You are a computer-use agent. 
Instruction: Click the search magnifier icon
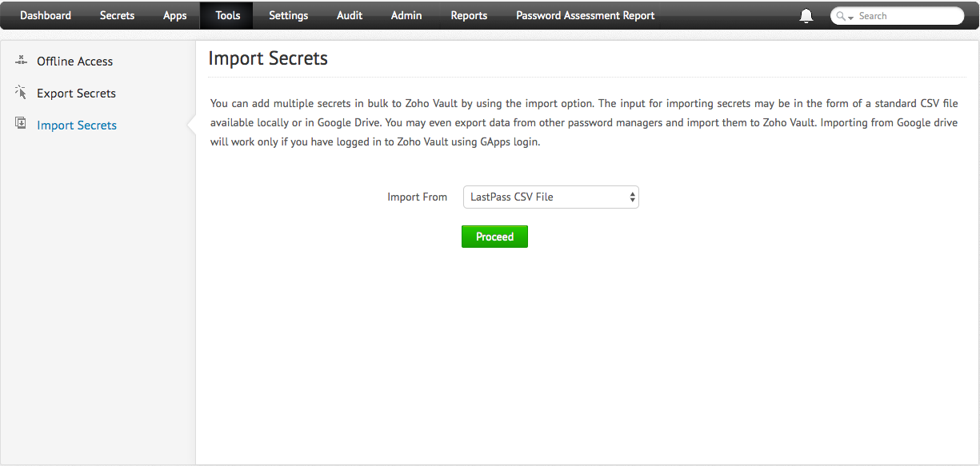pyautogui.click(x=841, y=16)
